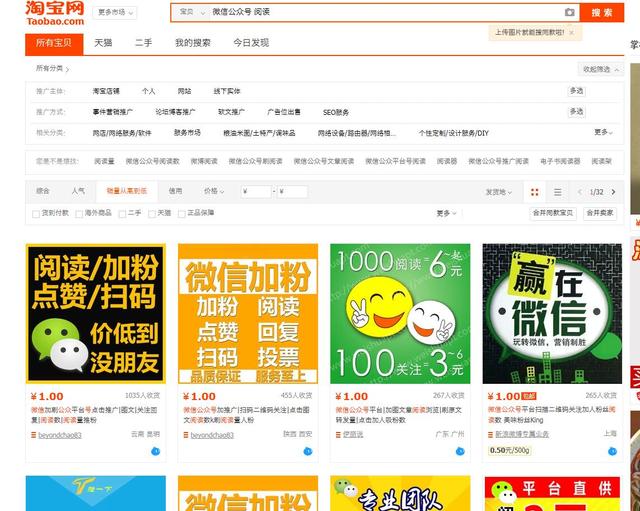Click shop icon beside seller on 1035人收货 card

point(33,435)
